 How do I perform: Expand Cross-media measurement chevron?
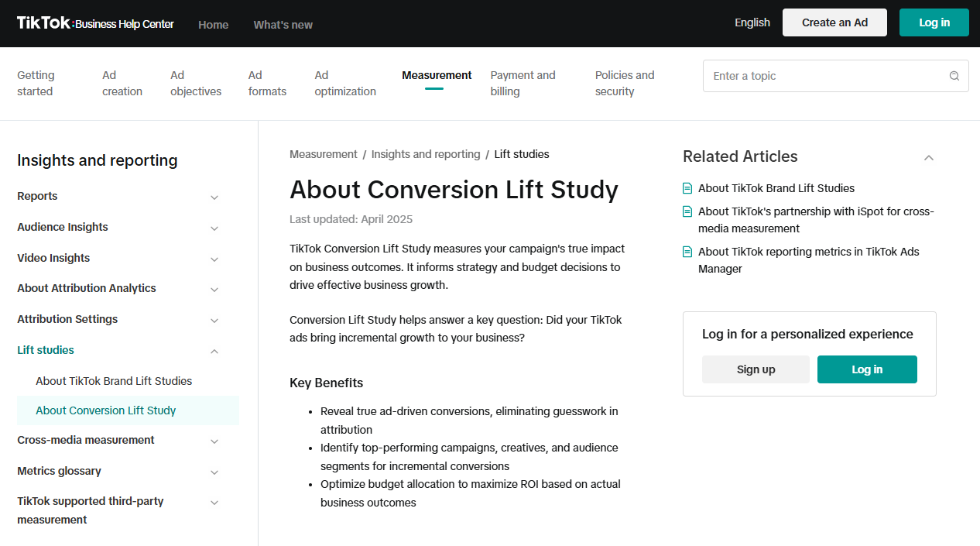coord(214,441)
